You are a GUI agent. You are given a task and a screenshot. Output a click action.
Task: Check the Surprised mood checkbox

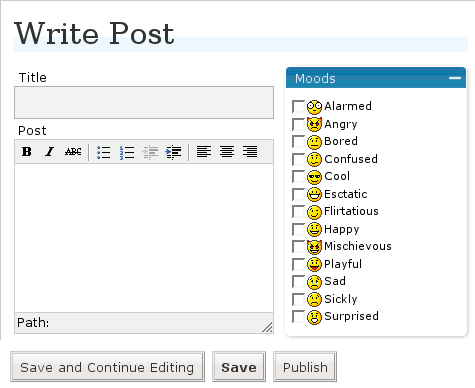(298, 316)
